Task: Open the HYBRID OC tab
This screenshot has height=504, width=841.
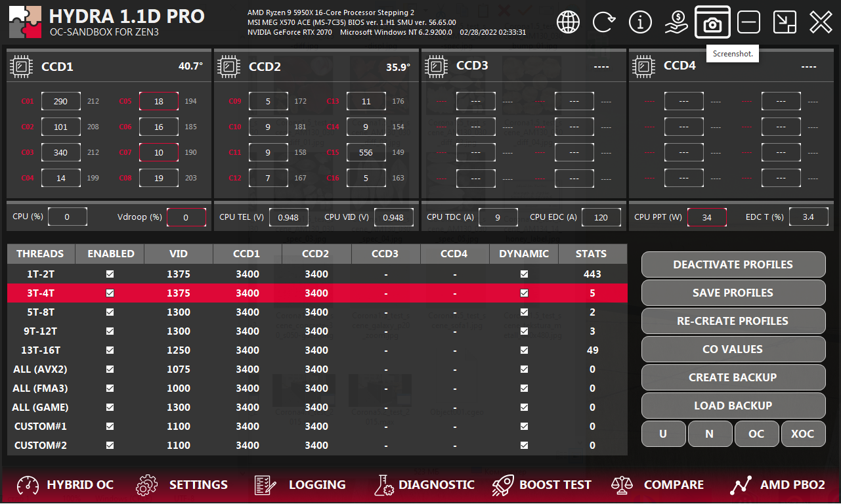Action: pos(79,485)
